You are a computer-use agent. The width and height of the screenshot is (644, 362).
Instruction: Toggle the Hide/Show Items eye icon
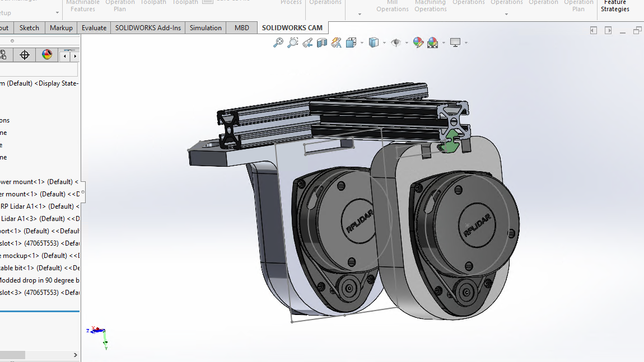coord(396,43)
